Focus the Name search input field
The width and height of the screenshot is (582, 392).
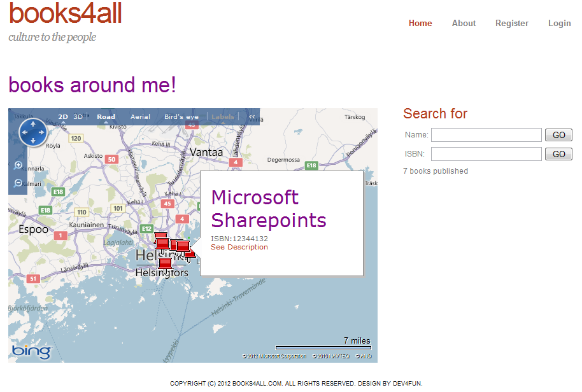(x=486, y=135)
